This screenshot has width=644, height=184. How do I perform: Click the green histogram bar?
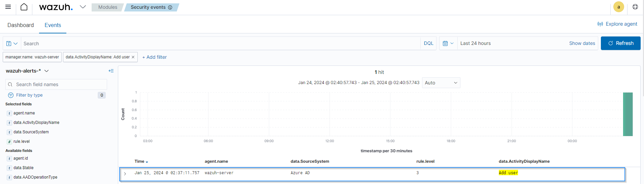pos(627,114)
